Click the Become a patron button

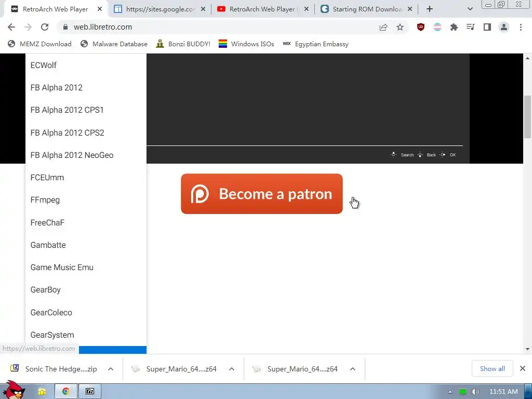pos(262,194)
